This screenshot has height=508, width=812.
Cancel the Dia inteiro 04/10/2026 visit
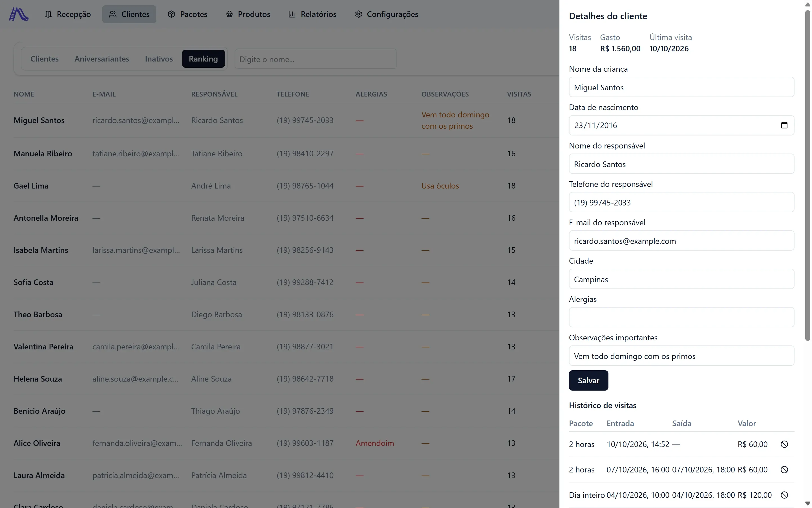pos(784,495)
